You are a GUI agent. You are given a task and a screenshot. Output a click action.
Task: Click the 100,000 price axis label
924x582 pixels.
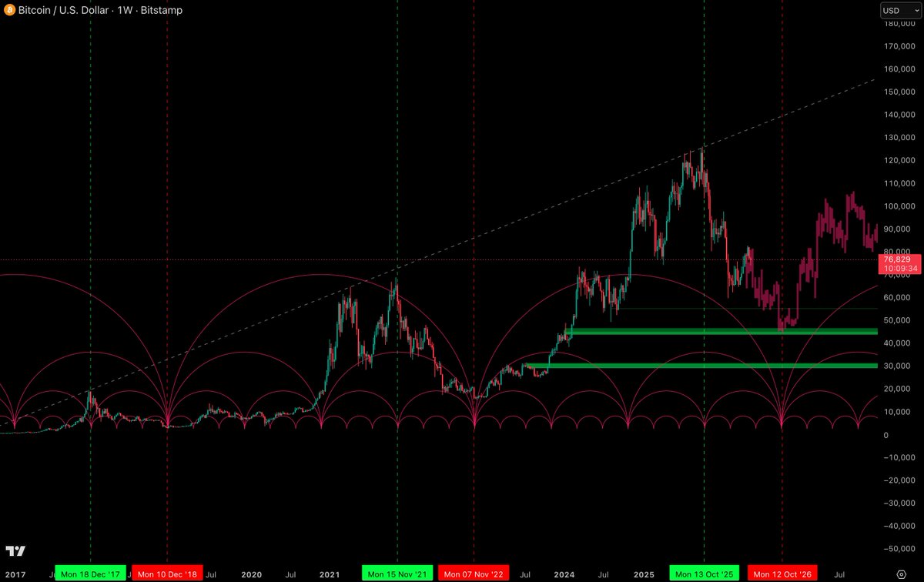[x=901, y=206]
